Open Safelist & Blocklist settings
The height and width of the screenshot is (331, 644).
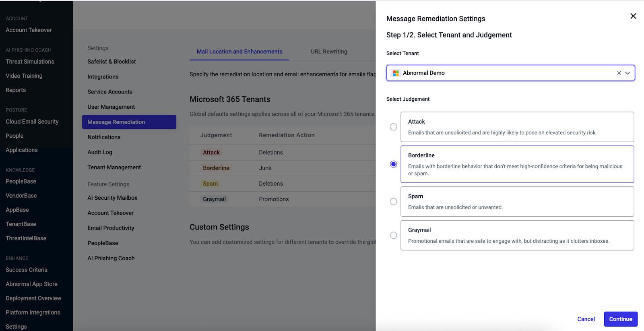[x=111, y=62]
